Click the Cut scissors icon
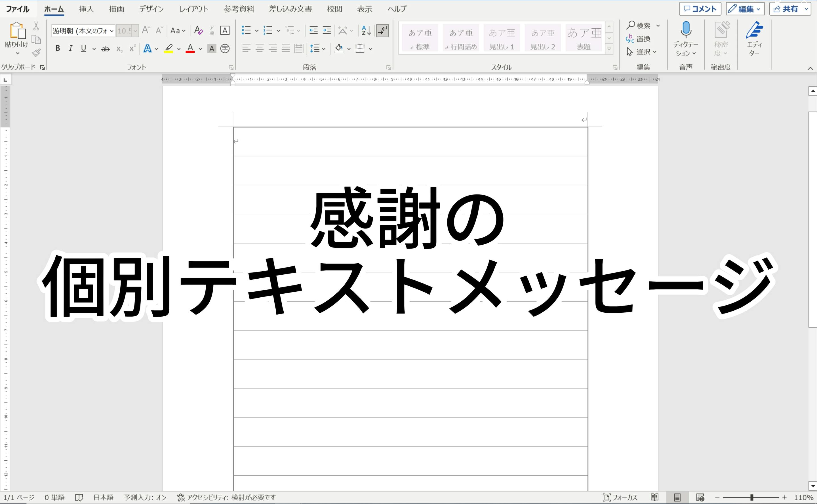This screenshot has width=817, height=504. pos(36,26)
